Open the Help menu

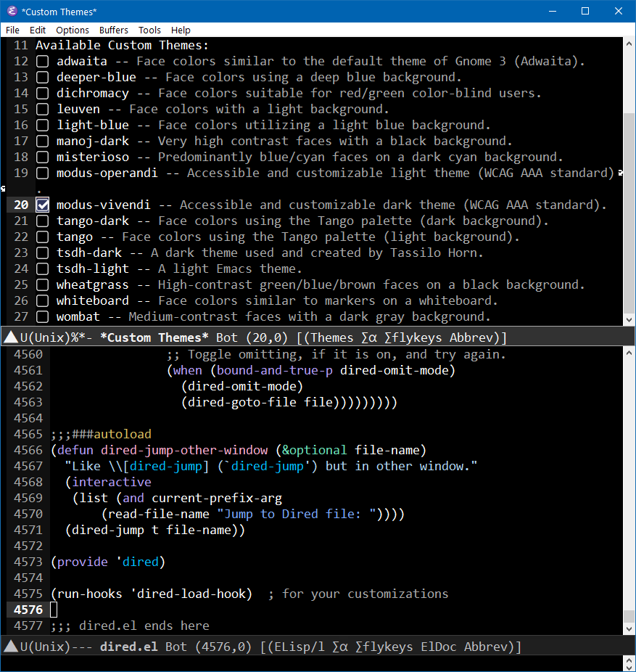pos(181,30)
